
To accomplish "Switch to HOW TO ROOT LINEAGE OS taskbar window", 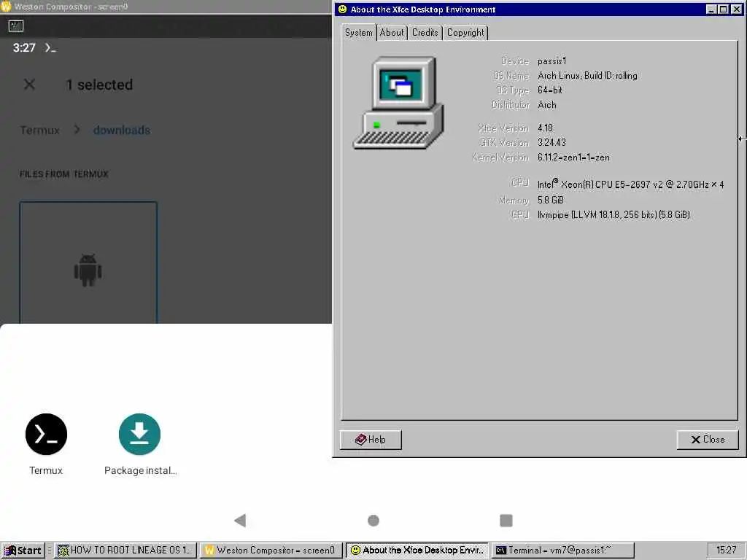I will pyautogui.click(x=125, y=551).
